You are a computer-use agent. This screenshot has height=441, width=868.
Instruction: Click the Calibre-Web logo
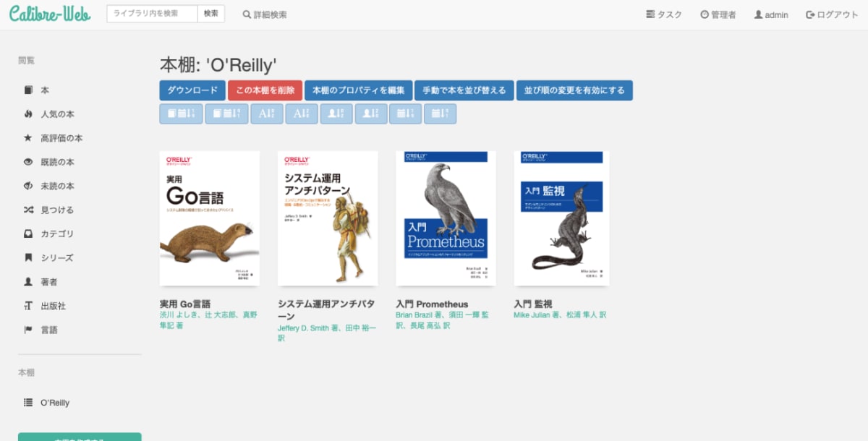click(x=51, y=14)
